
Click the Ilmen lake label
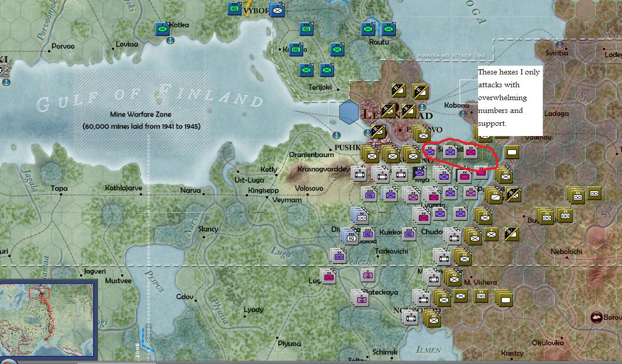coord(429,350)
